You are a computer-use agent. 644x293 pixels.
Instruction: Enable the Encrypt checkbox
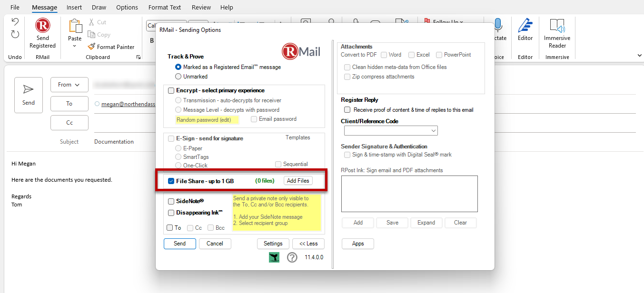(x=171, y=90)
